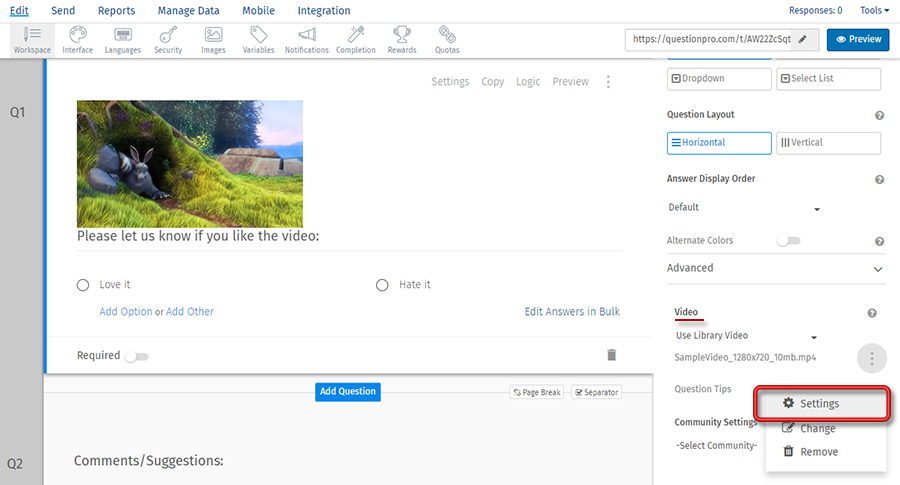This screenshot has height=485, width=900.
Task: Click the question Copy link
Action: click(x=492, y=82)
